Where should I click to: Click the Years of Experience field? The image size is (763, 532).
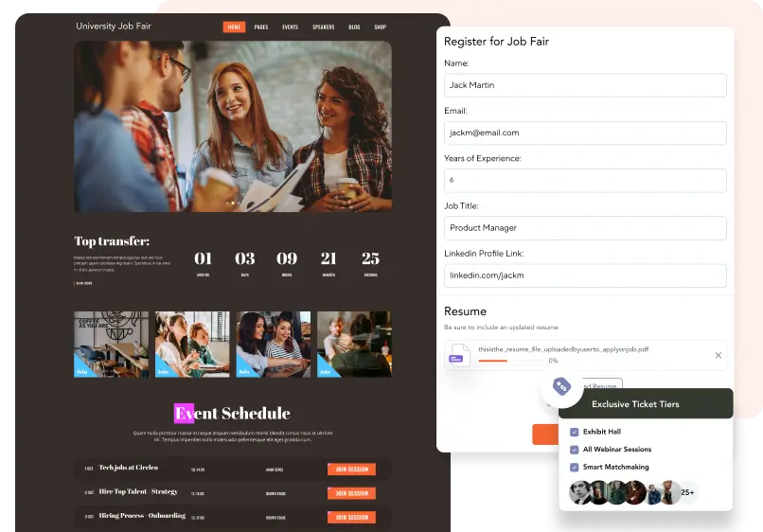click(x=585, y=181)
